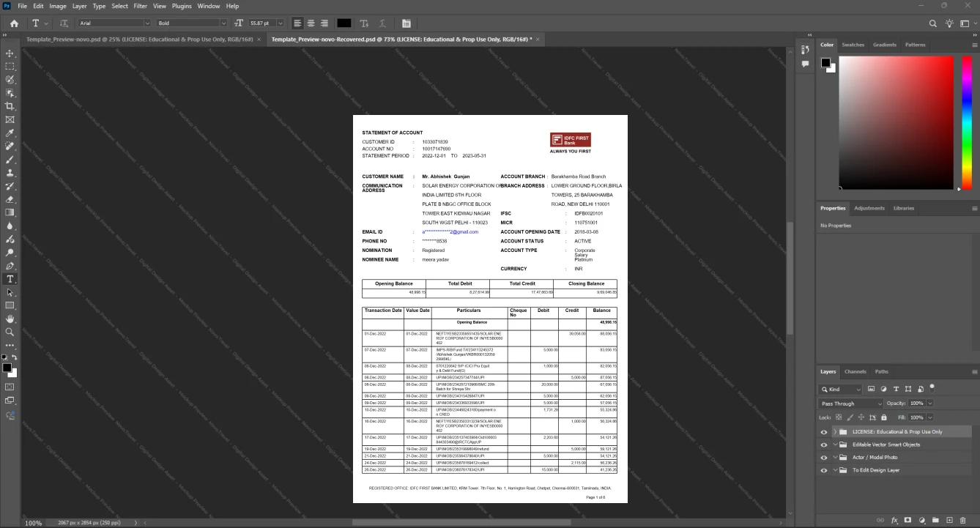Open the Character and Paragraph panels icon
Image resolution: width=980 pixels, height=528 pixels.
[406, 23]
